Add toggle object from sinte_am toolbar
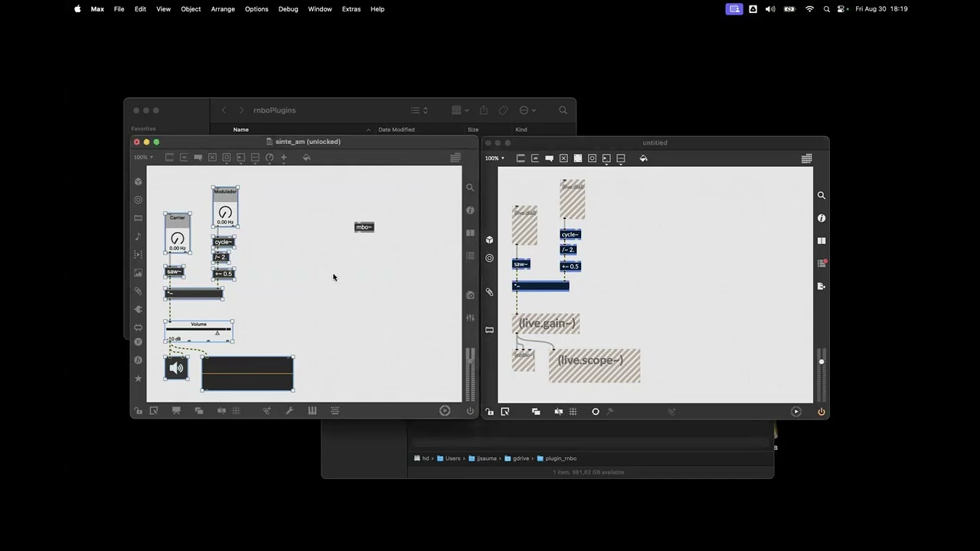Viewport: 980px width, 551px height. pyautogui.click(x=212, y=158)
